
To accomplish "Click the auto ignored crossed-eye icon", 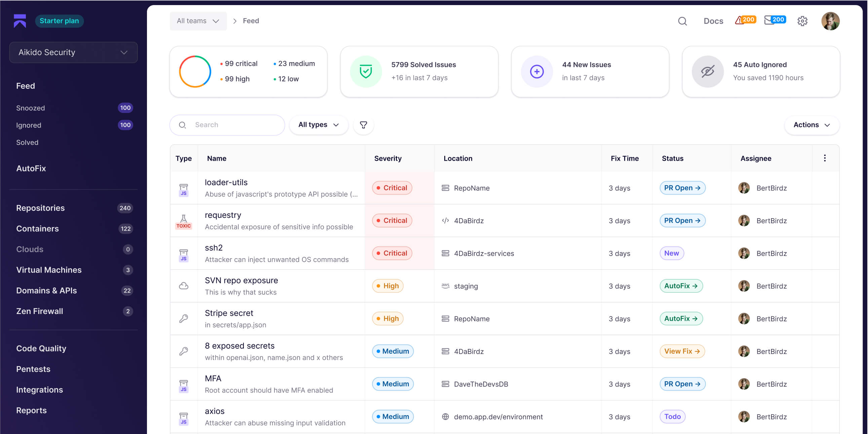I will [x=708, y=71].
